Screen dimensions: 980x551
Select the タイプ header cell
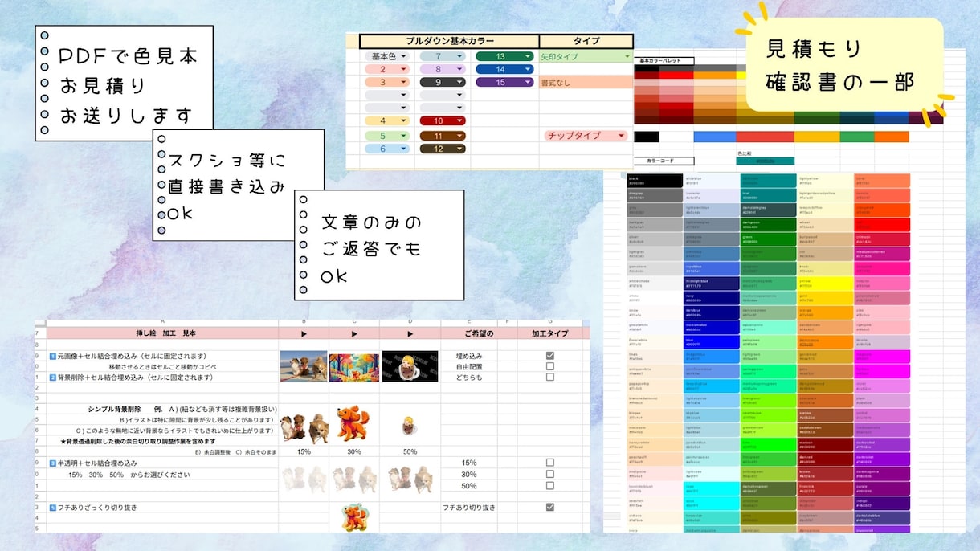tap(586, 41)
